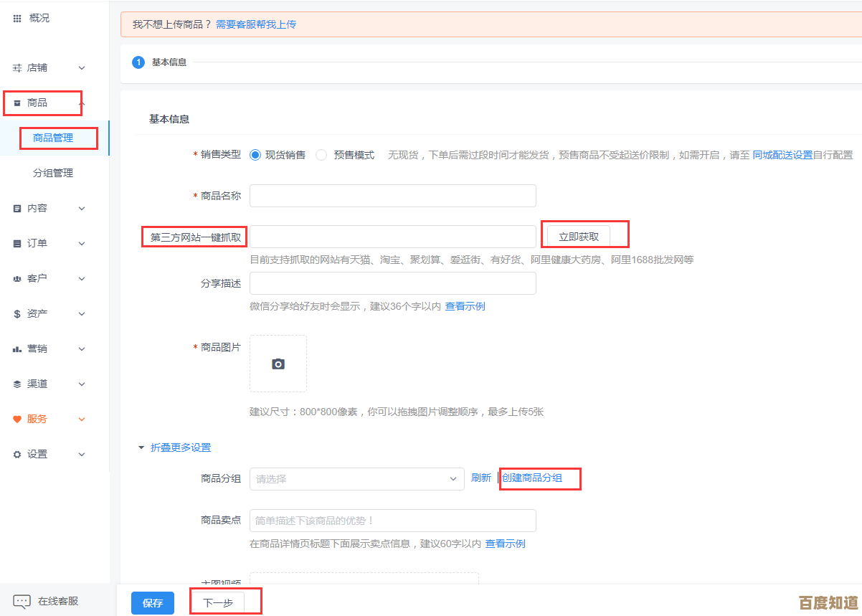Screen dimensions: 862x616
Task: Open the 在线客服 chat support icon
Action: click(x=22, y=601)
